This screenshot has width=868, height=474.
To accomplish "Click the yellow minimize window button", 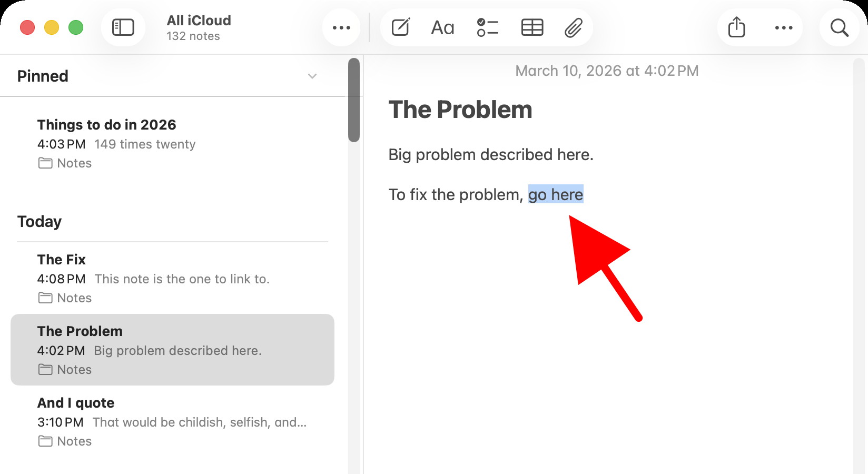I will (52, 27).
